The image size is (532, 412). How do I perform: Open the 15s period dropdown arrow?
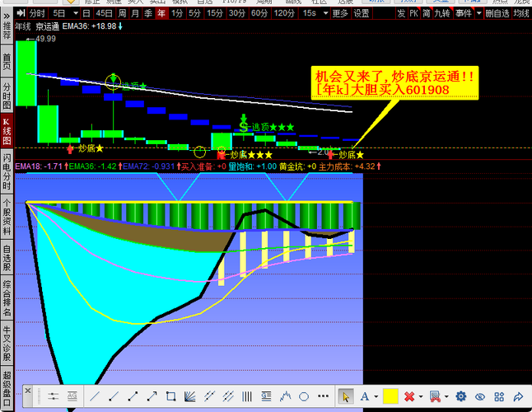(x=326, y=13)
